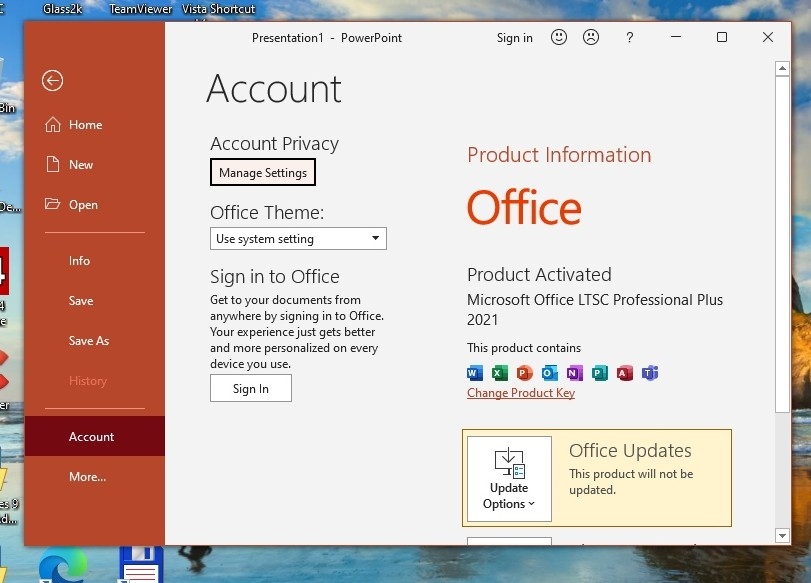Click the Product Activated heading

click(x=539, y=274)
